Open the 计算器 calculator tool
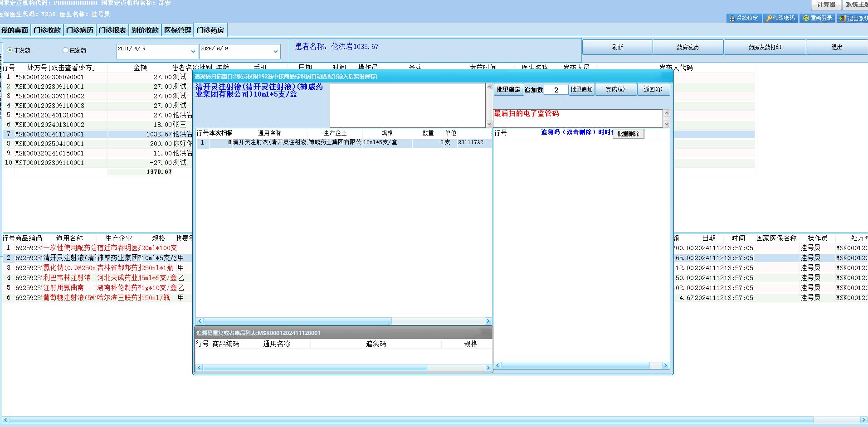The image size is (868, 427). 826,5
